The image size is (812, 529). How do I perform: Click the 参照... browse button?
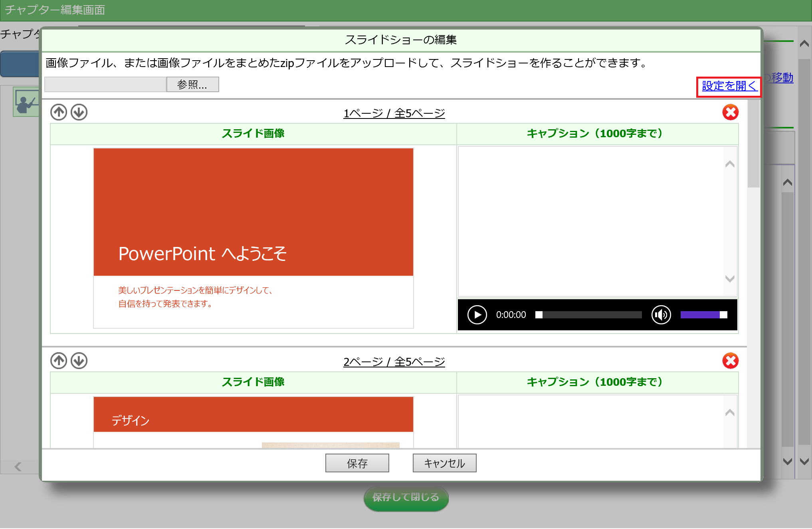point(192,85)
